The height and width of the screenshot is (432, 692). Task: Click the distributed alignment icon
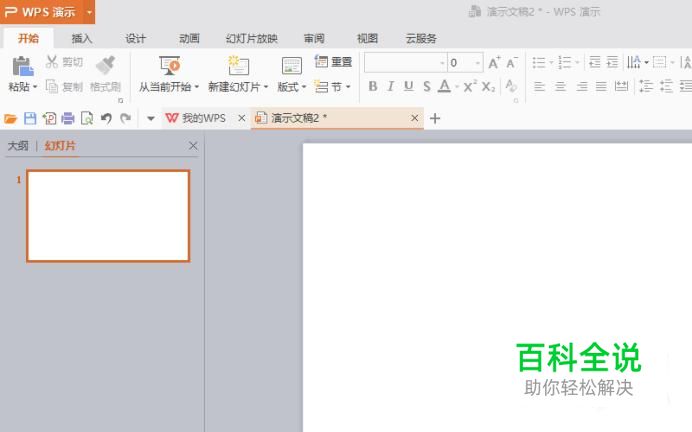[x=621, y=86]
